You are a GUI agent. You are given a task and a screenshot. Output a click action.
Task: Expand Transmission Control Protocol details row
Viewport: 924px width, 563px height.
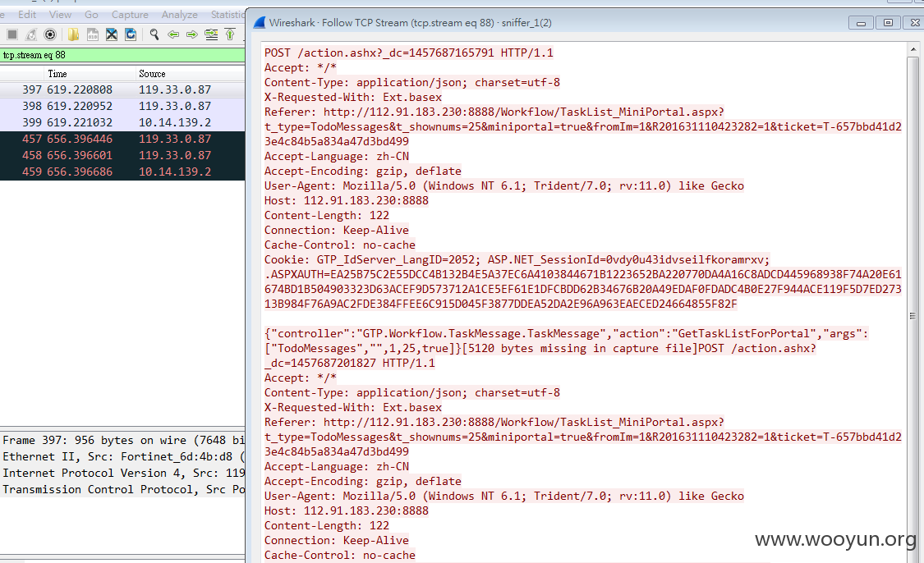click(122, 489)
